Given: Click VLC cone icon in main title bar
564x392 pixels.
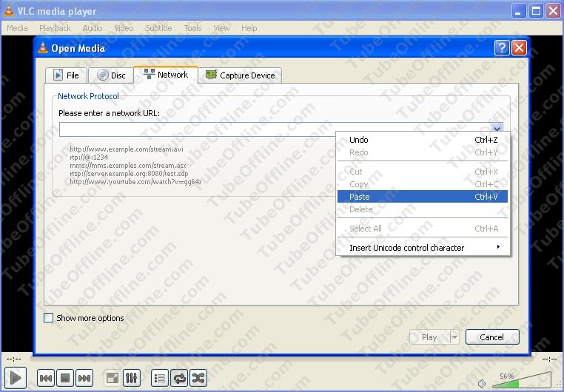Looking at the screenshot, I should pyautogui.click(x=9, y=11).
